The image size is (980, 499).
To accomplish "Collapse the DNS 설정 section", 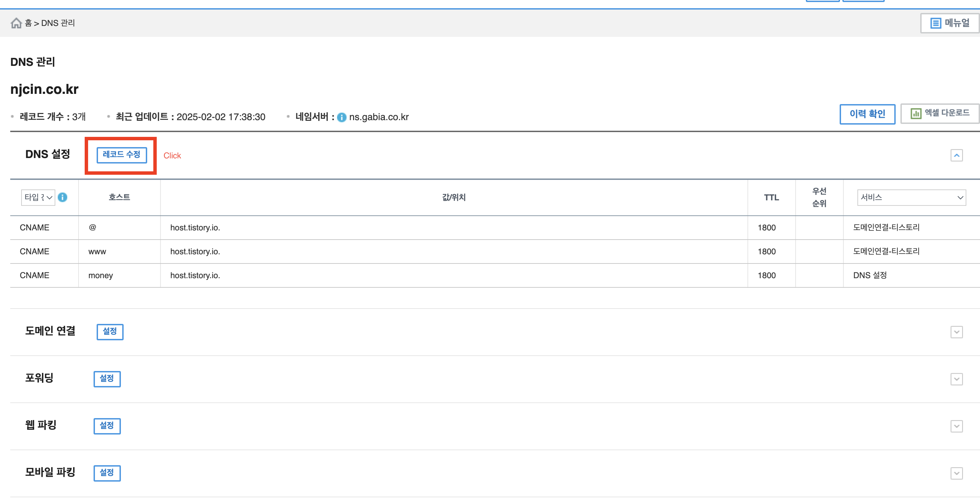I will pyautogui.click(x=956, y=155).
